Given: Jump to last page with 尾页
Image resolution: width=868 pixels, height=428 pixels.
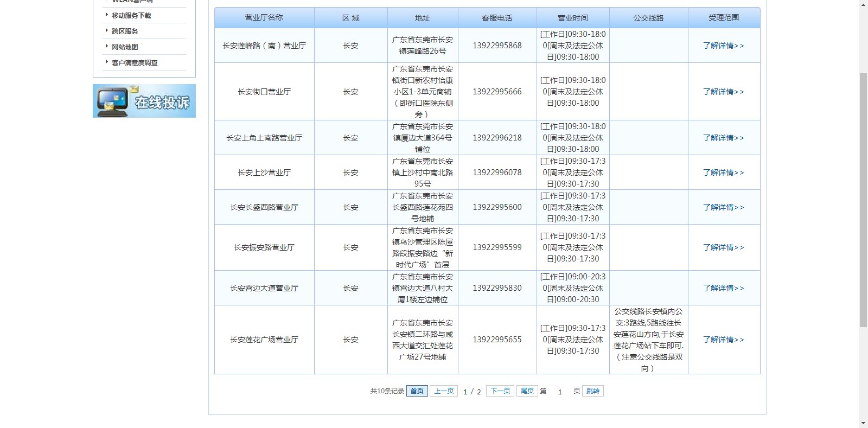Looking at the screenshot, I should [527, 391].
